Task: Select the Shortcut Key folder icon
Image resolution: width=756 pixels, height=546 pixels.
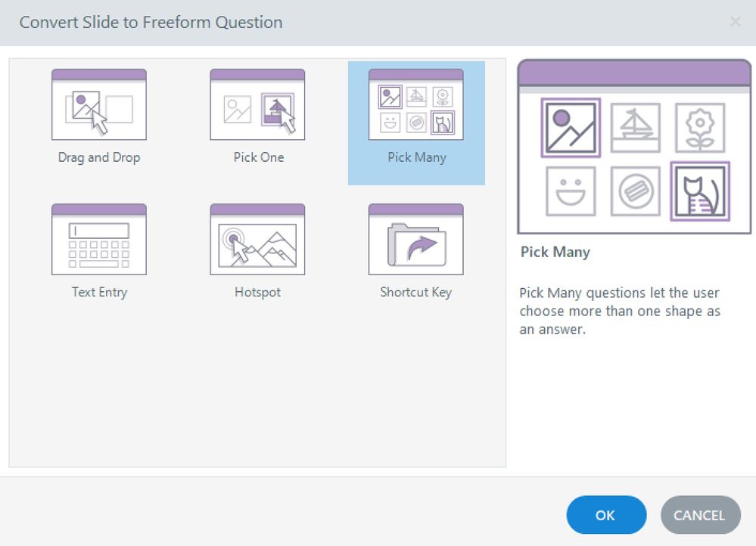Action: (x=415, y=240)
